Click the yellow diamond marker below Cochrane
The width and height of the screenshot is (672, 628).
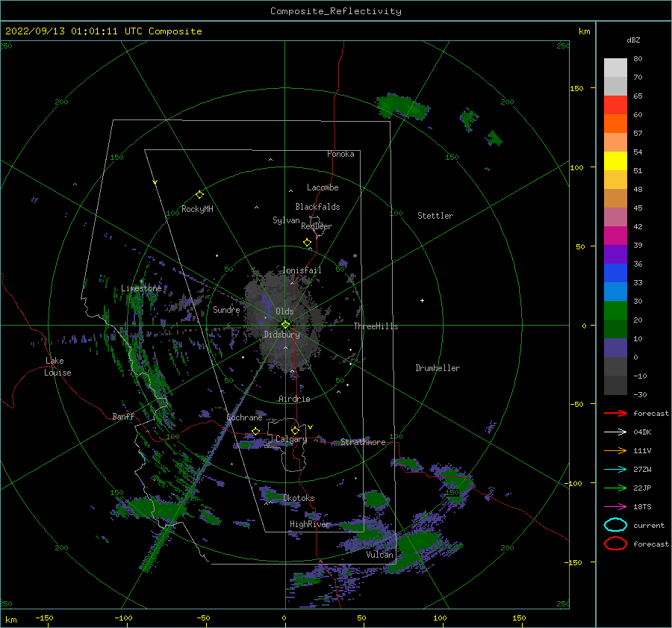(x=255, y=432)
